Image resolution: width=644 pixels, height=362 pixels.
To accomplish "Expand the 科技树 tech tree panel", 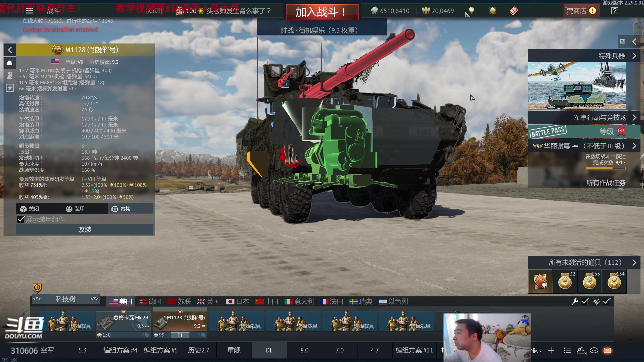I will [66, 299].
